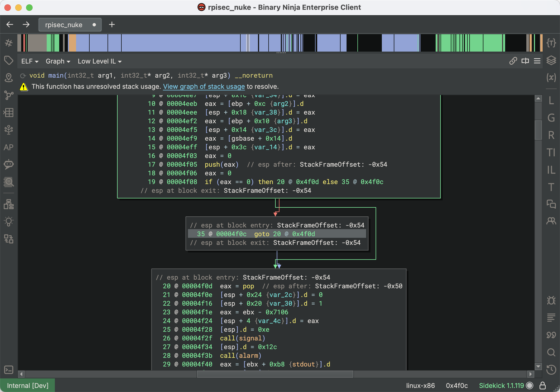Click the push(eax) instruction line

(x=221, y=165)
